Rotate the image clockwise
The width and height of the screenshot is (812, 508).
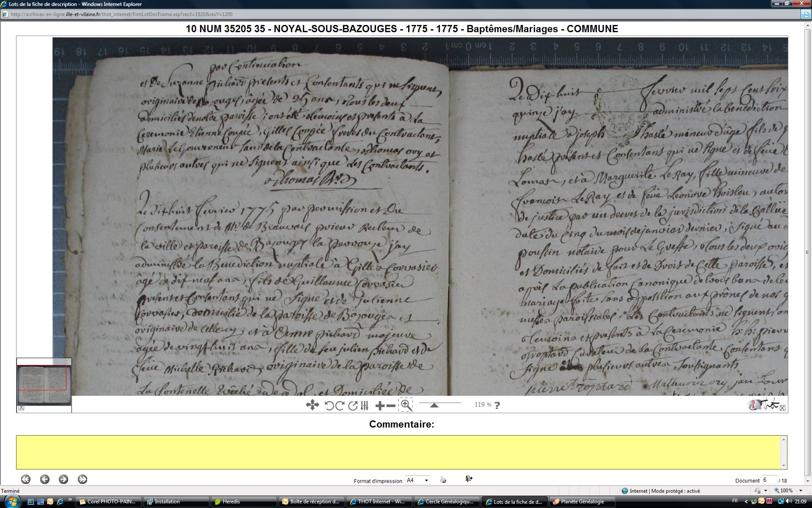click(x=340, y=406)
